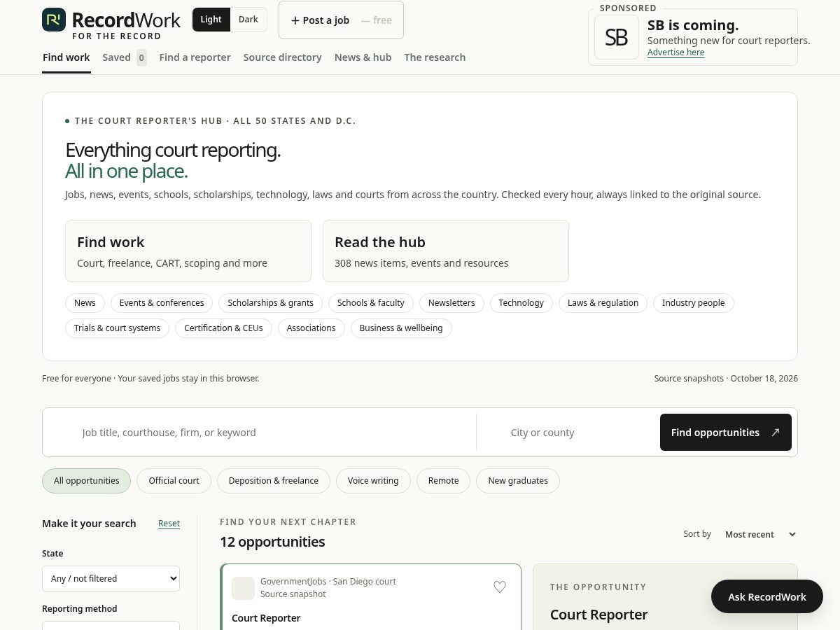Viewport: 840px width, 630px height.
Task: Filter by Deposition & freelance chip
Action: (274, 481)
